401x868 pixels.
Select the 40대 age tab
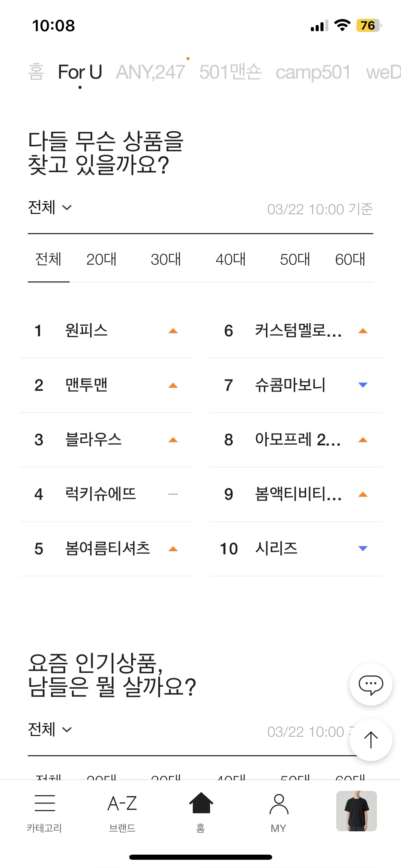point(231,260)
